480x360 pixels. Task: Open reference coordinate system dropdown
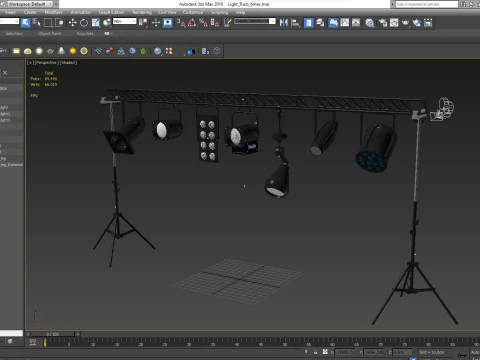tap(125, 21)
